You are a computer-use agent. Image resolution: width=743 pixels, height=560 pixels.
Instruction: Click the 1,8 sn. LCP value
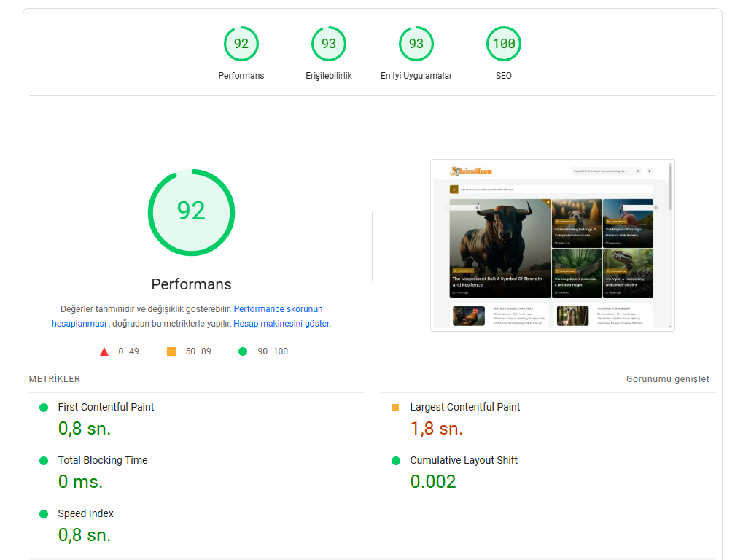[x=437, y=428]
